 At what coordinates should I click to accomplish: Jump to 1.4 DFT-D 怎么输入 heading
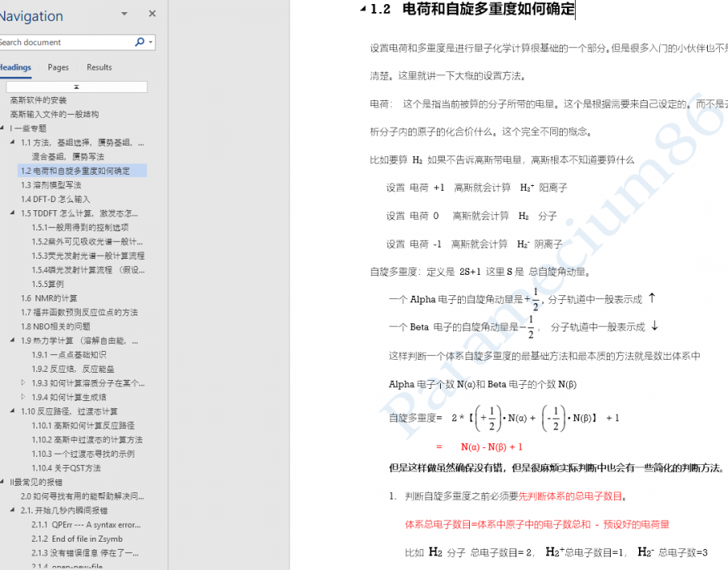point(56,199)
